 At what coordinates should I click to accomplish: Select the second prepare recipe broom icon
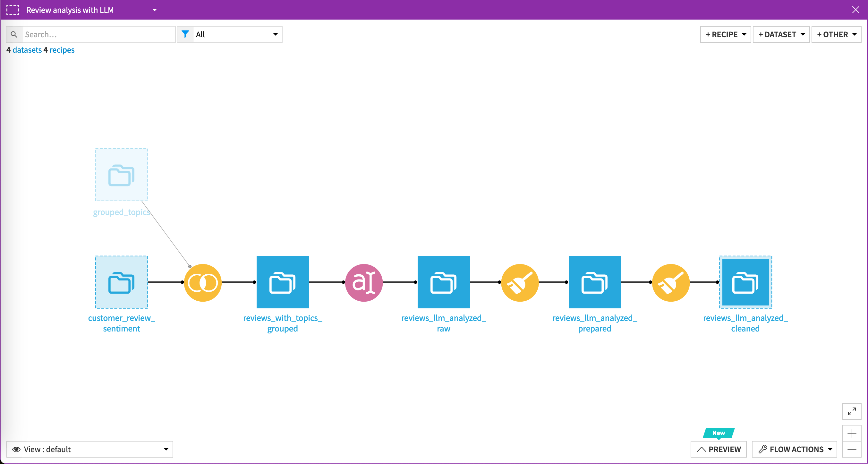(670, 282)
